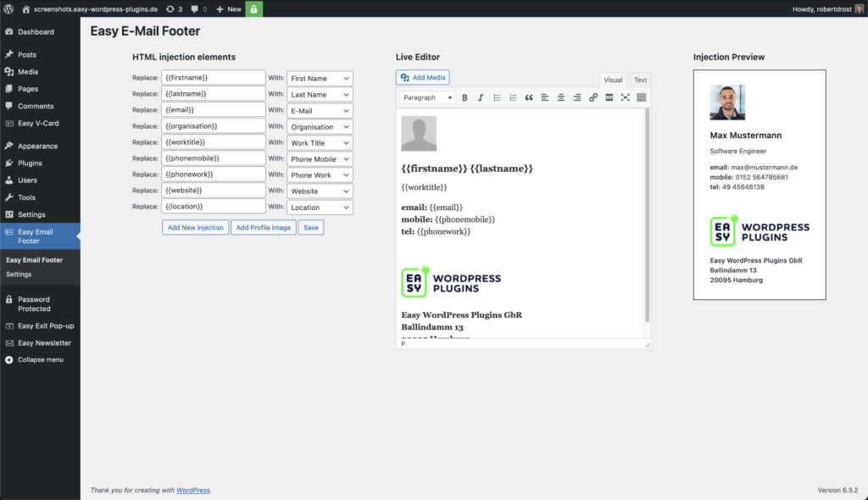
Task: Switch to the Visual editor tab
Action: 613,80
